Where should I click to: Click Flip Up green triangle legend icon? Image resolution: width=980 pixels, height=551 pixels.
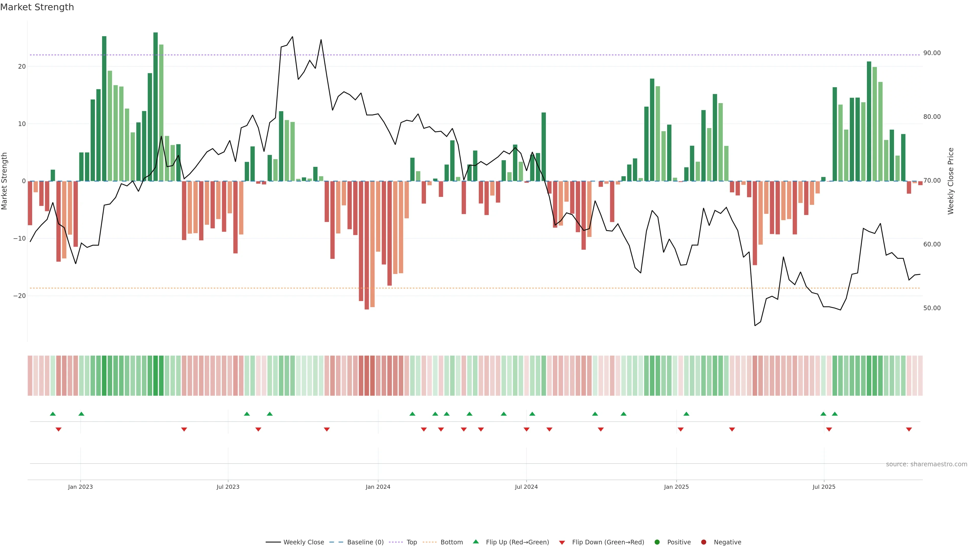click(475, 542)
